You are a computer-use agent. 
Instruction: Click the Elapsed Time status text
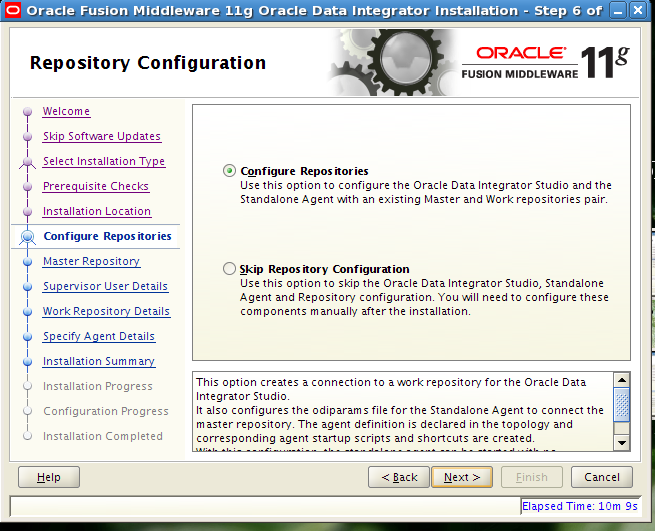(x=580, y=506)
